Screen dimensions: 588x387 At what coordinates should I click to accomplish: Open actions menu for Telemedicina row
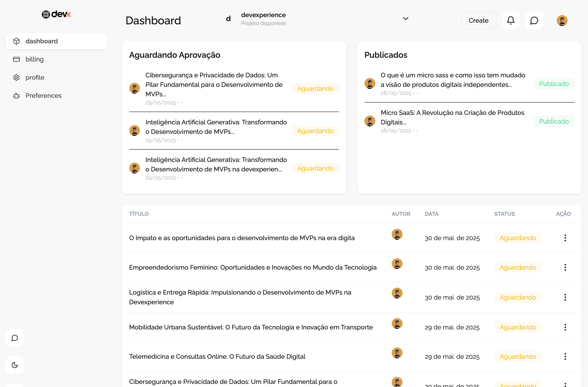coord(565,356)
